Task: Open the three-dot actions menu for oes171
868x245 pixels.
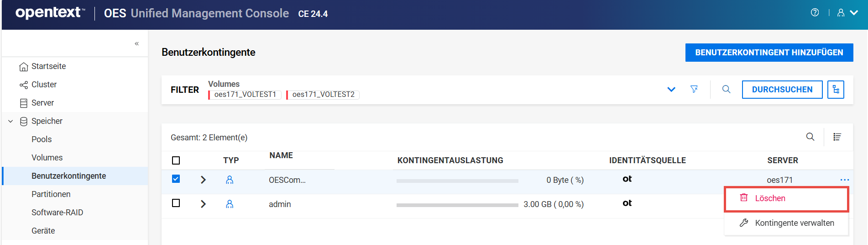Action: tap(844, 180)
